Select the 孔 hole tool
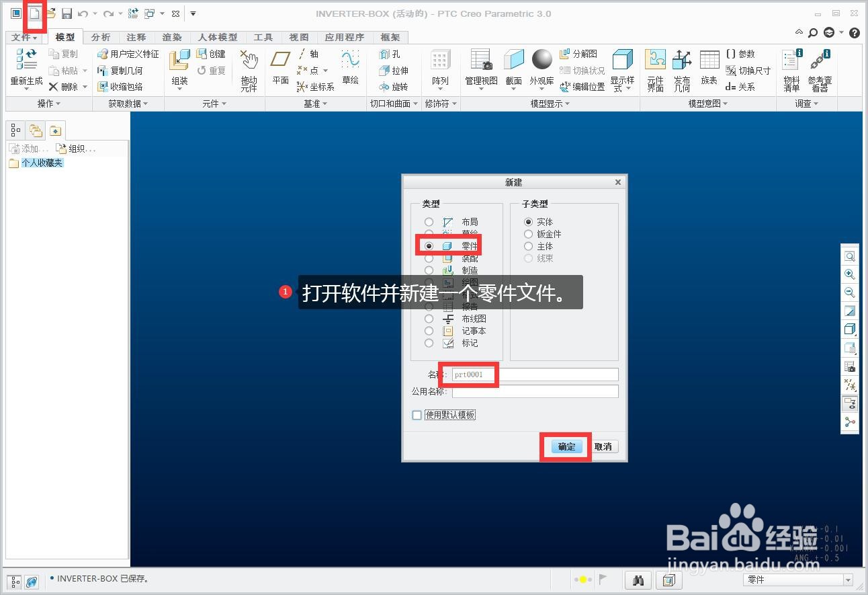This screenshot has width=868, height=595. point(390,54)
